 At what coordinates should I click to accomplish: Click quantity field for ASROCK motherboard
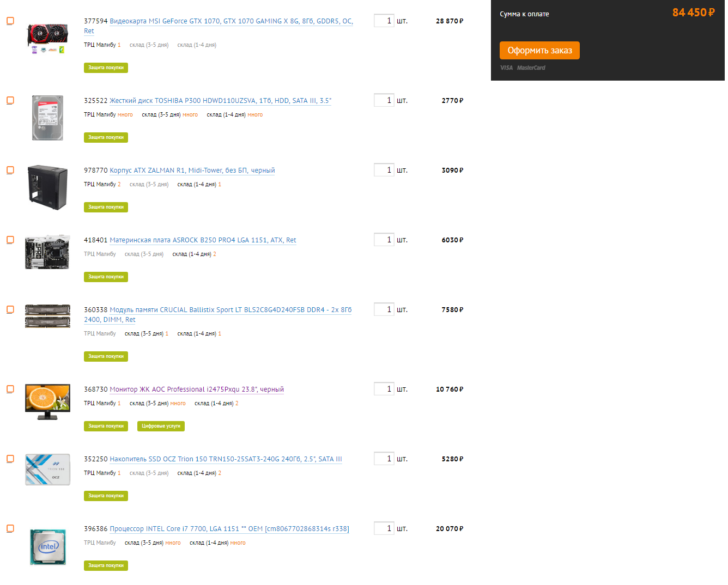(x=384, y=240)
